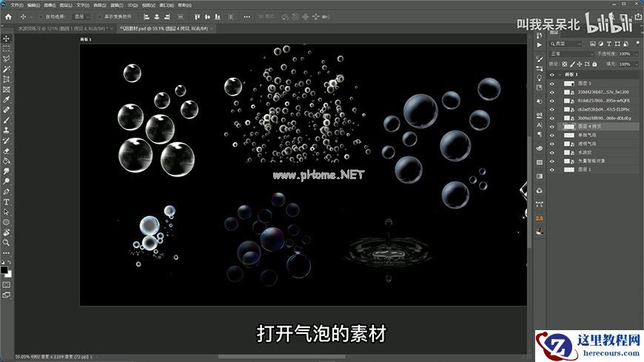Select the Magic Wand tool
The image size is (644, 362).
(x=7, y=70)
